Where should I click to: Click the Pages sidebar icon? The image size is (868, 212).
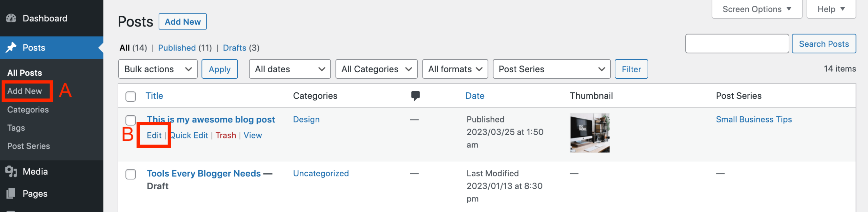click(11, 193)
